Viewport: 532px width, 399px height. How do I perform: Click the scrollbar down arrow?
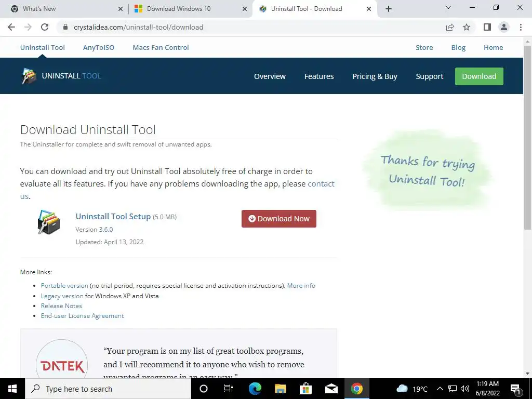point(527,374)
